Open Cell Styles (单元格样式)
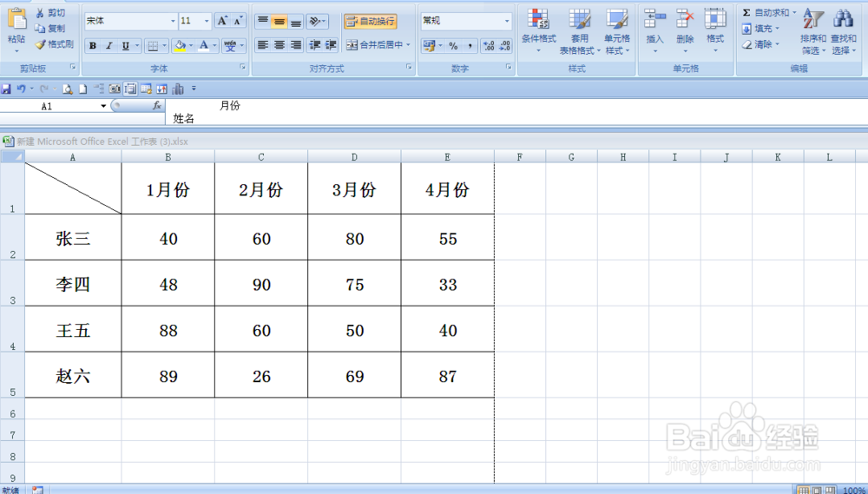Image resolution: width=868 pixels, height=494 pixels. 616,31
